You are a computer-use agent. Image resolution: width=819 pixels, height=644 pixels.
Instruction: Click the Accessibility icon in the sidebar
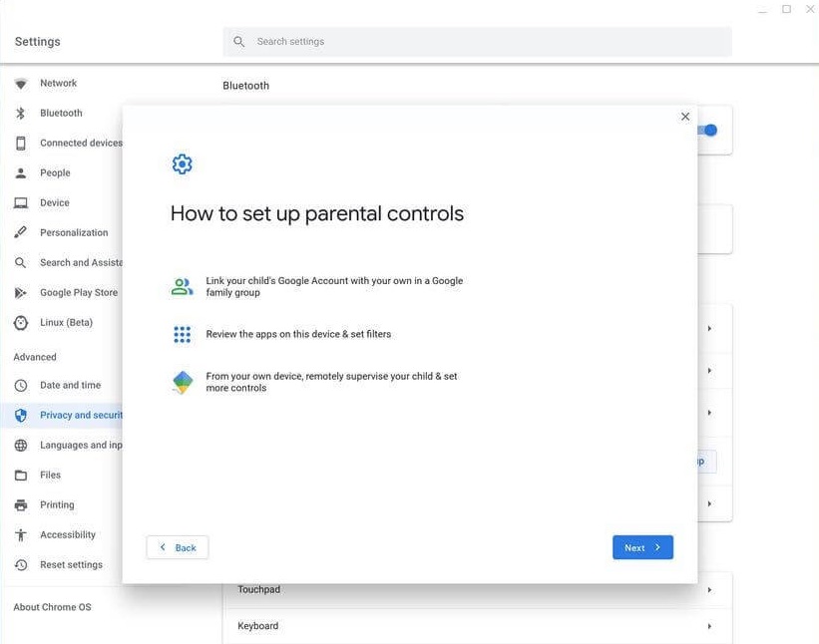(x=20, y=534)
